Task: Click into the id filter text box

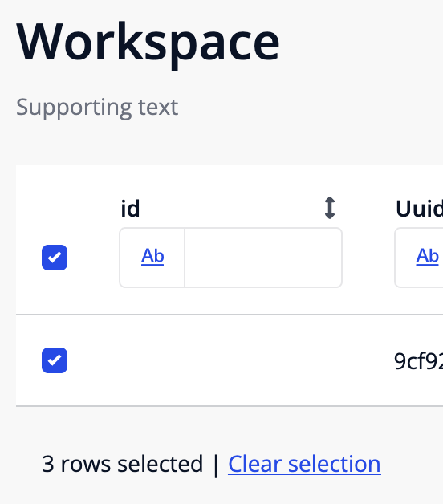Action: coord(263,258)
